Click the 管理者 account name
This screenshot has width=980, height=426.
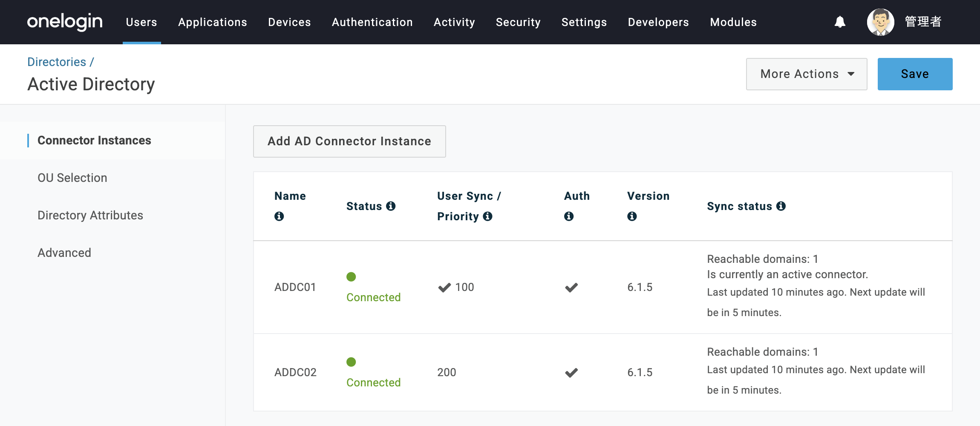(x=923, y=22)
